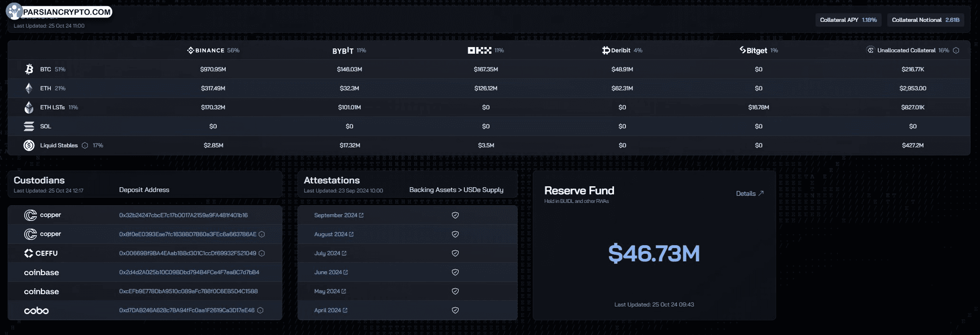
Task: Open info icon after copper address 0x8f0e…
Action: (261, 234)
